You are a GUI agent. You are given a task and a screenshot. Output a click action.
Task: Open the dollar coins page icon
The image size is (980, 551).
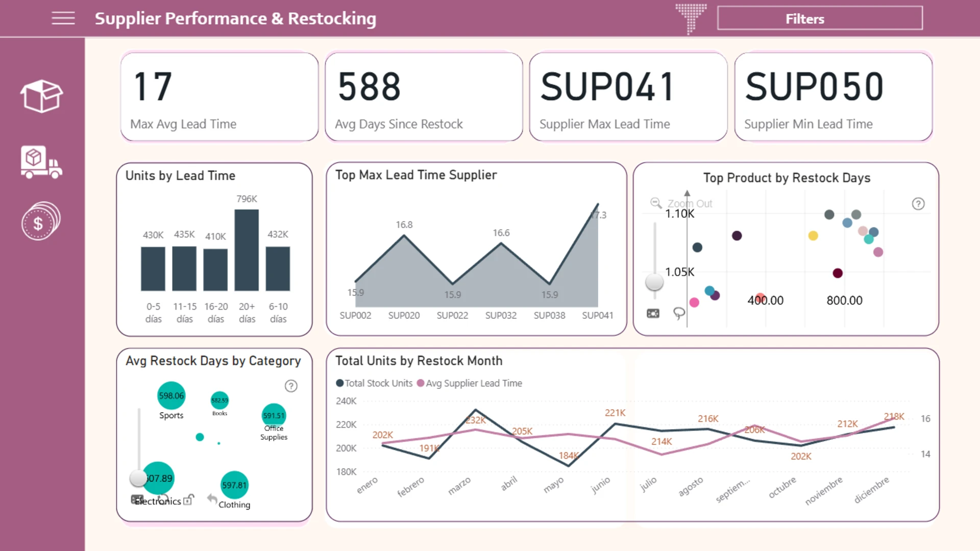(41, 221)
